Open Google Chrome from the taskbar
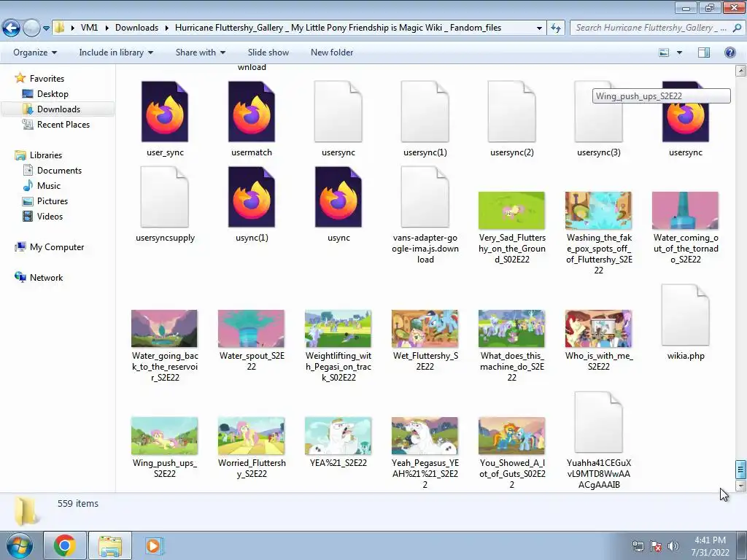The width and height of the screenshot is (747, 560). [x=64, y=545]
